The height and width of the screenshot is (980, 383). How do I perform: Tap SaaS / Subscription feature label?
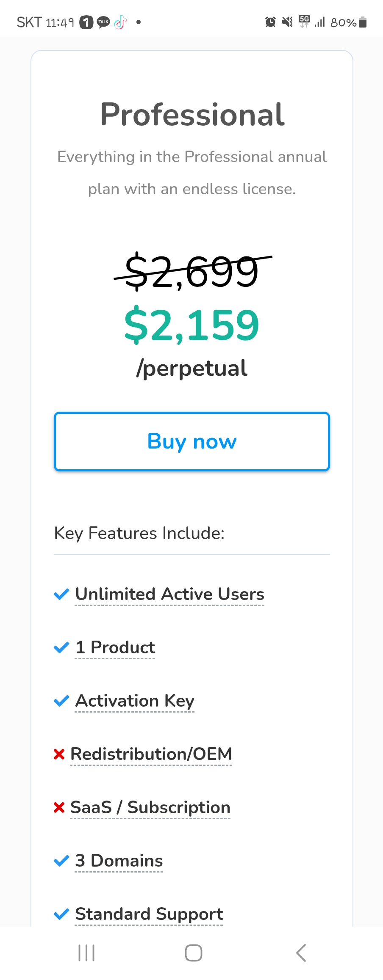pyautogui.click(x=150, y=807)
